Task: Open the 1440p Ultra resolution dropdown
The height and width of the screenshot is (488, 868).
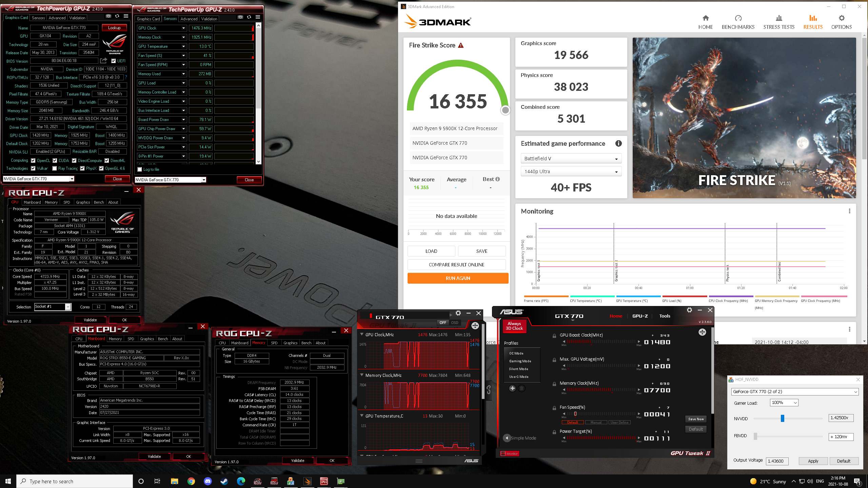Action: (571, 171)
